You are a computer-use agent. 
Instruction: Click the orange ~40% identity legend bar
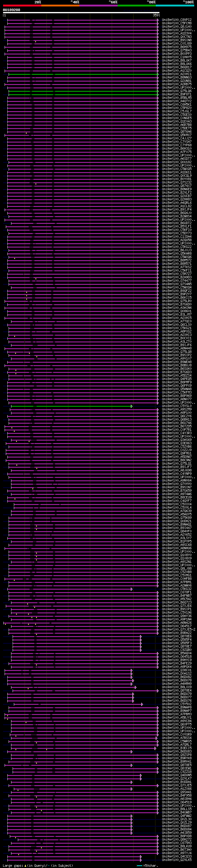[60, 6]
